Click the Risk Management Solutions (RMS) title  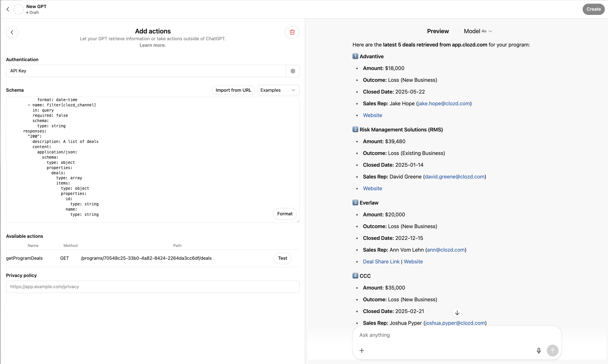401,130
